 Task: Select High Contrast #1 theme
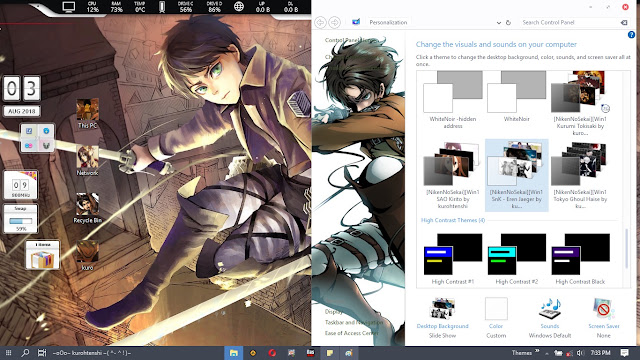pos(453,259)
